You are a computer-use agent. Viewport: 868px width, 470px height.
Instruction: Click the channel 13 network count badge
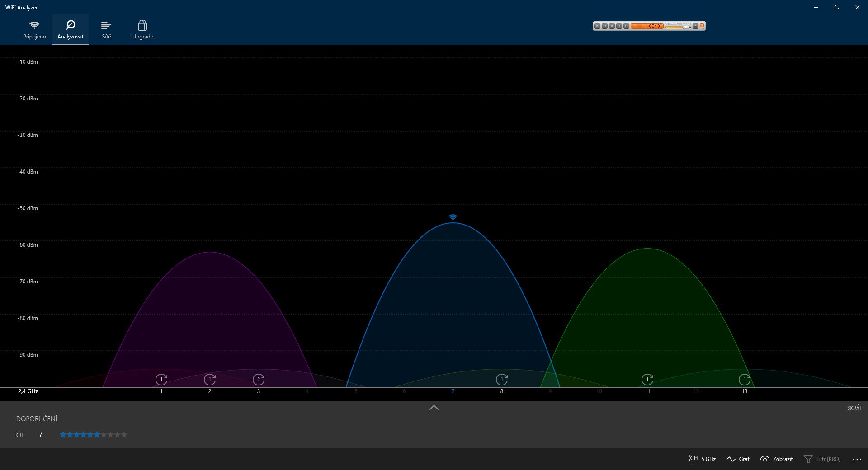744,380
